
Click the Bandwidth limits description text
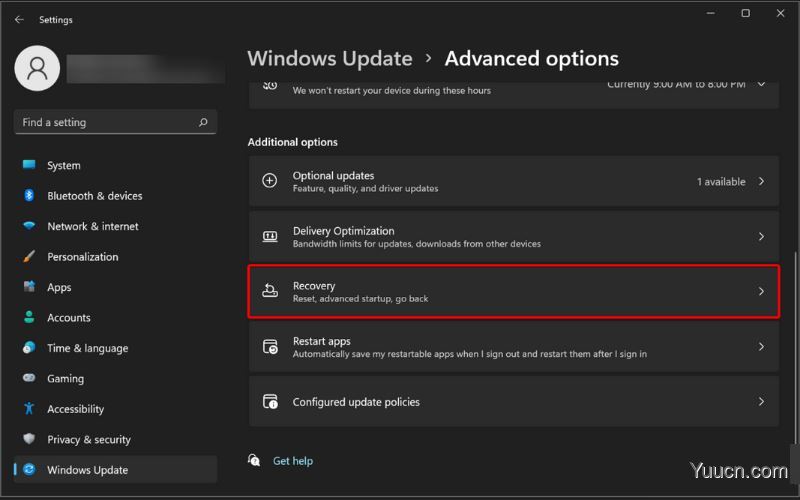pyautogui.click(x=417, y=243)
